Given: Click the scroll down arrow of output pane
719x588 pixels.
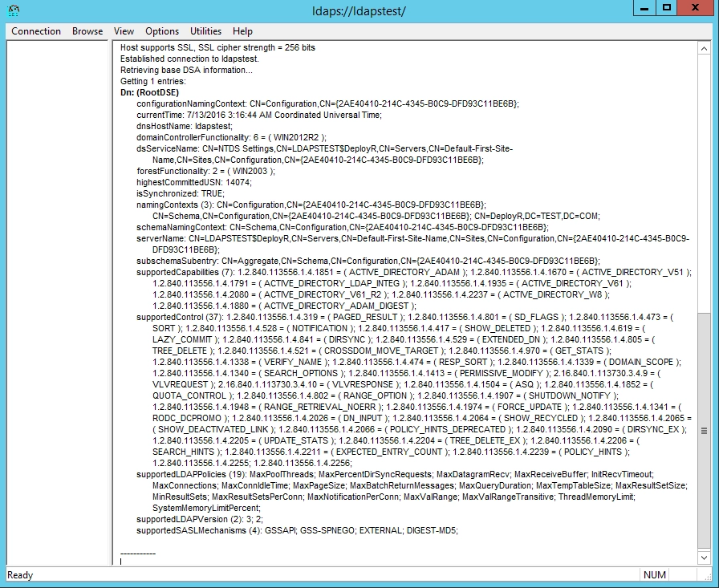Looking at the screenshot, I should [x=704, y=558].
